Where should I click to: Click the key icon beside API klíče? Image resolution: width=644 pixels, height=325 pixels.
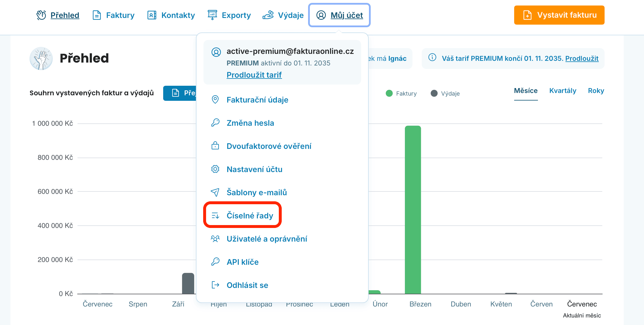tap(215, 262)
